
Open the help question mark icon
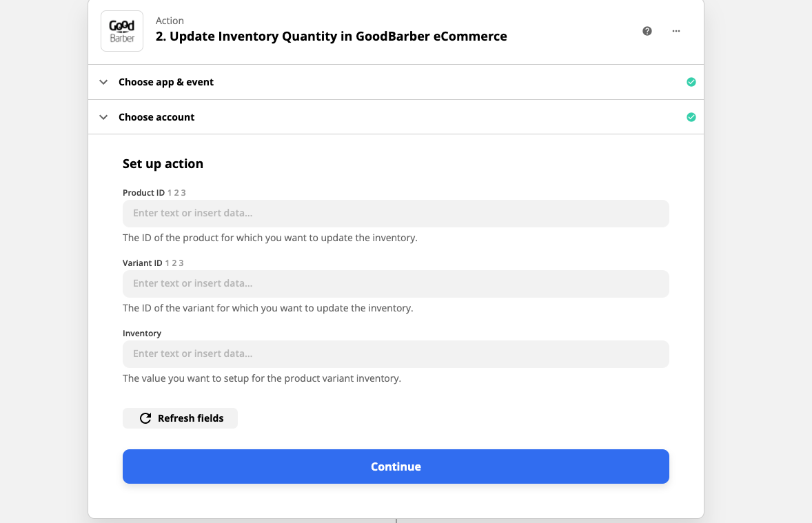[647, 31]
